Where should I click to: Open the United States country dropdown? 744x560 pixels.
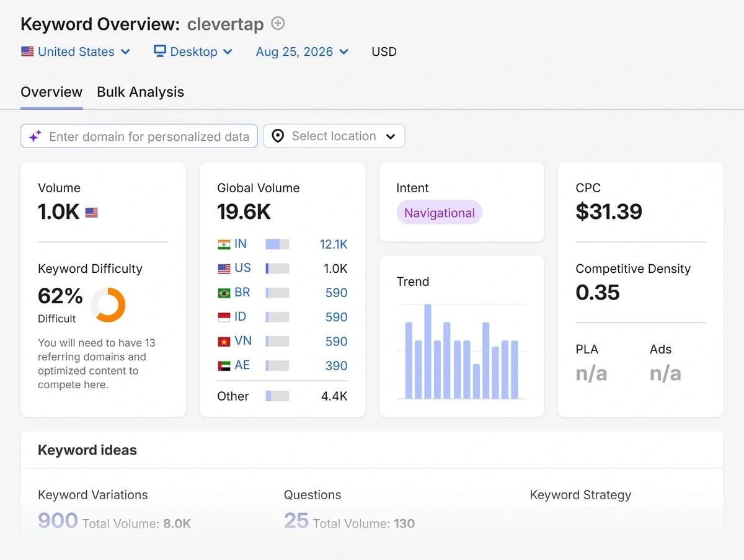(x=76, y=52)
